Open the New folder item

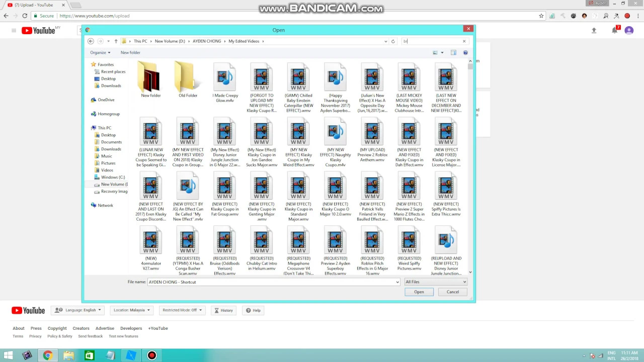[x=151, y=80]
